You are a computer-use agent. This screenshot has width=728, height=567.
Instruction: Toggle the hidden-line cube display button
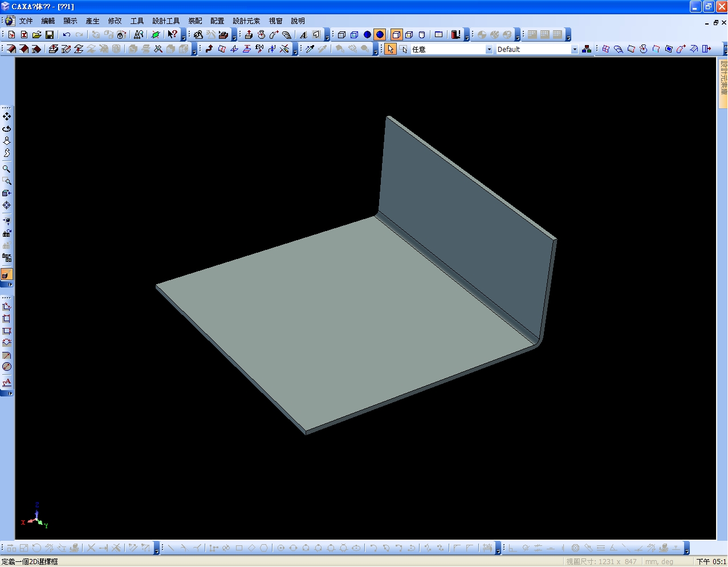409,35
